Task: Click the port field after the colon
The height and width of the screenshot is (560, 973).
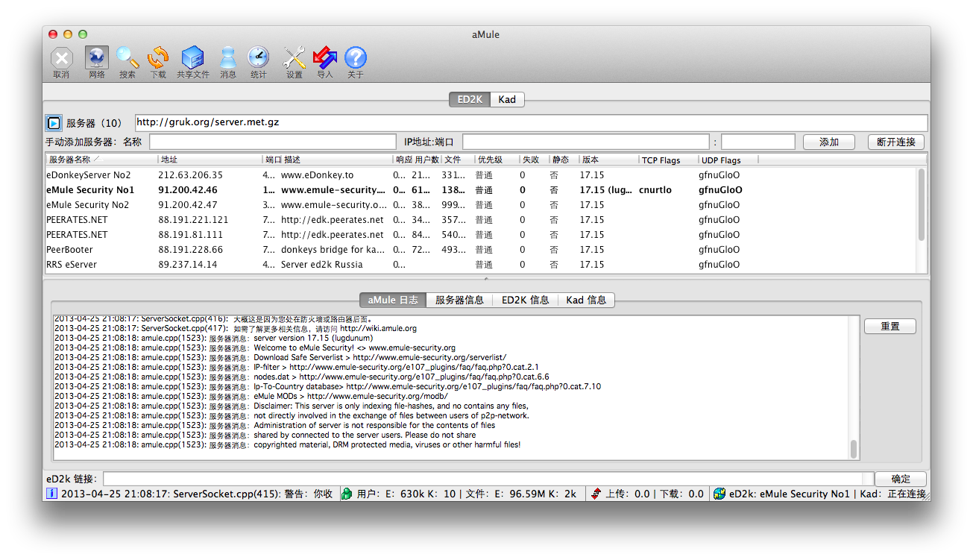Action: 758,142
